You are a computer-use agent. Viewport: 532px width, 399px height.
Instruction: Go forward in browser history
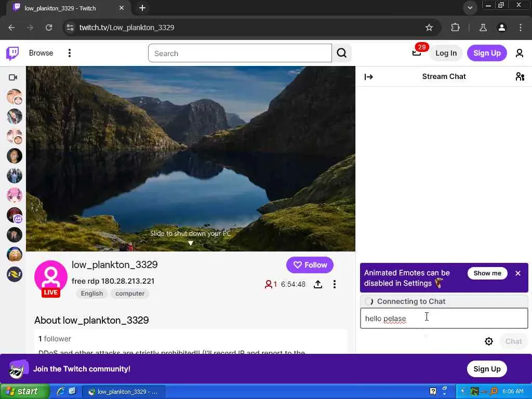tap(30, 28)
